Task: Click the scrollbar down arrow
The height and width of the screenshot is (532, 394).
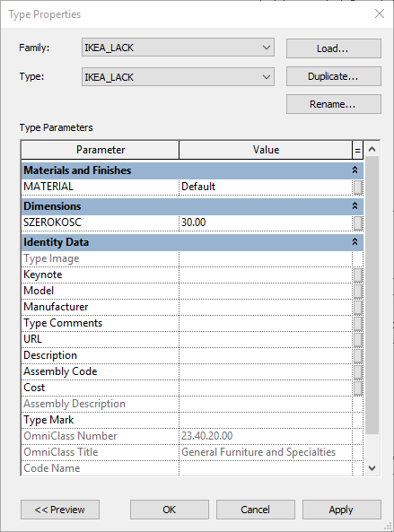Action: [372, 468]
